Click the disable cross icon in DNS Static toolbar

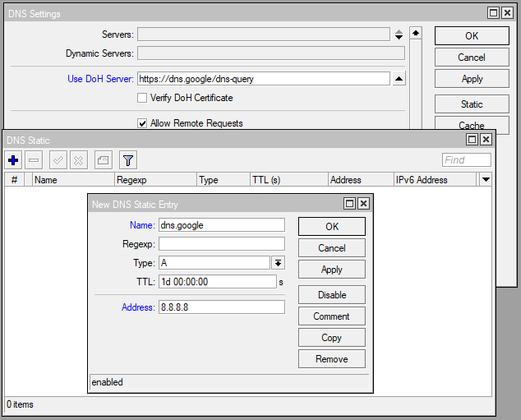pyautogui.click(x=78, y=160)
